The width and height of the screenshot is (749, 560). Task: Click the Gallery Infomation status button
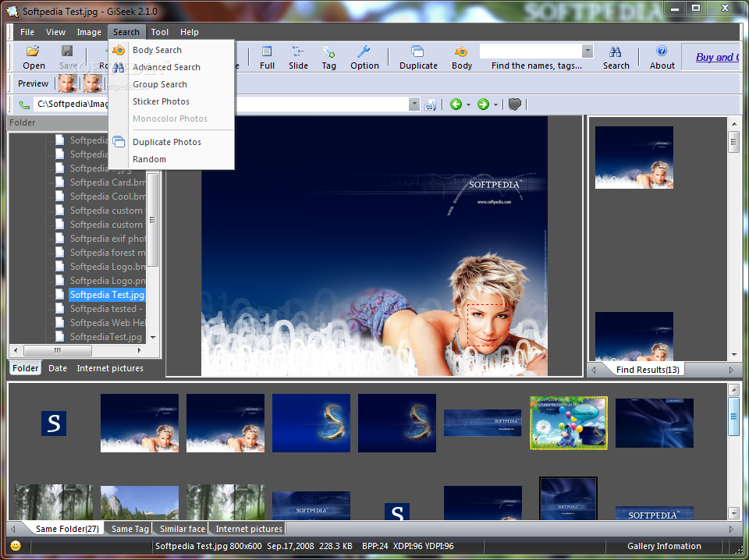point(664,546)
